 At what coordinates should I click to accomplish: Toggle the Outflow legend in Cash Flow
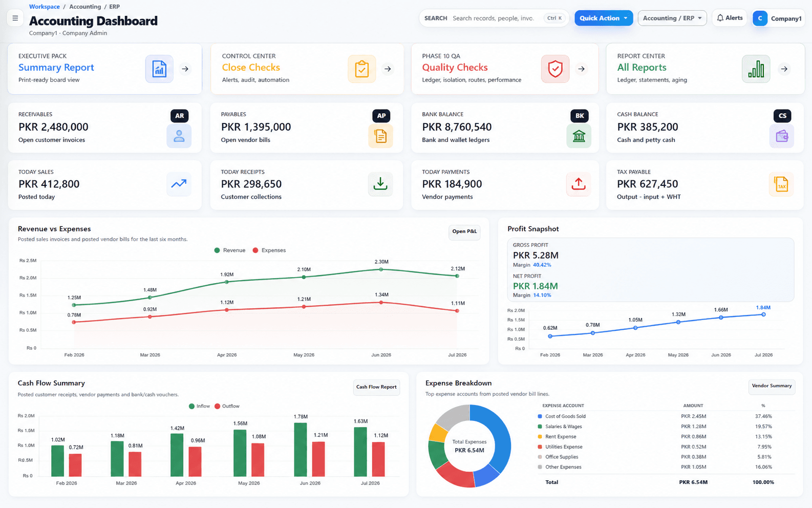227,406
